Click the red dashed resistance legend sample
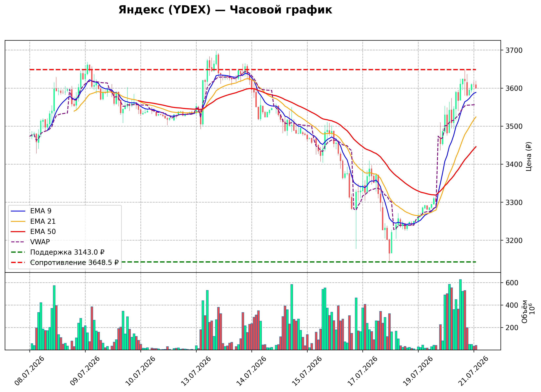 point(18,263)
